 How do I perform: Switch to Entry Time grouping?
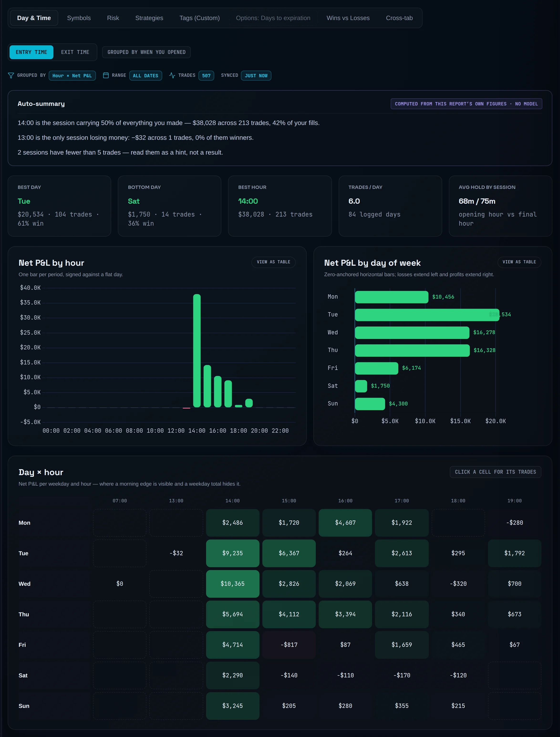[31, 52]
